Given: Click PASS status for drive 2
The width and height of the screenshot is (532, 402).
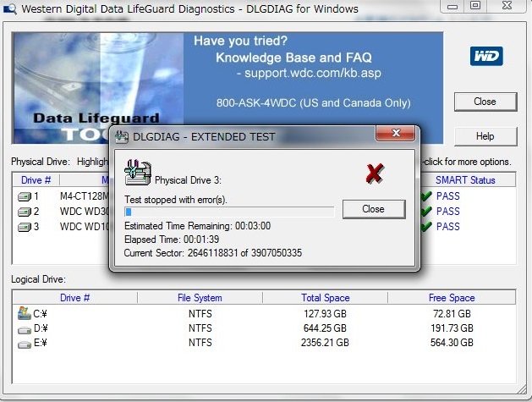Looking at the screenshot, I should point(448,212).
